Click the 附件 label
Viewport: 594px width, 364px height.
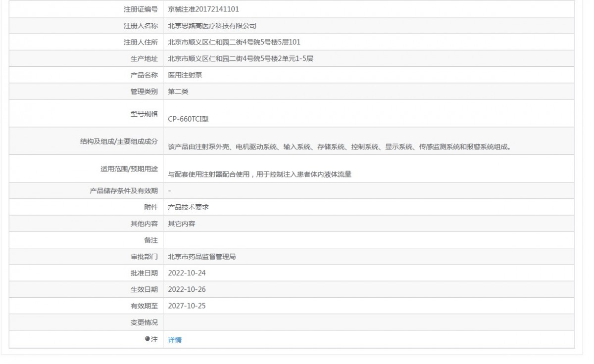click(151, 207)
